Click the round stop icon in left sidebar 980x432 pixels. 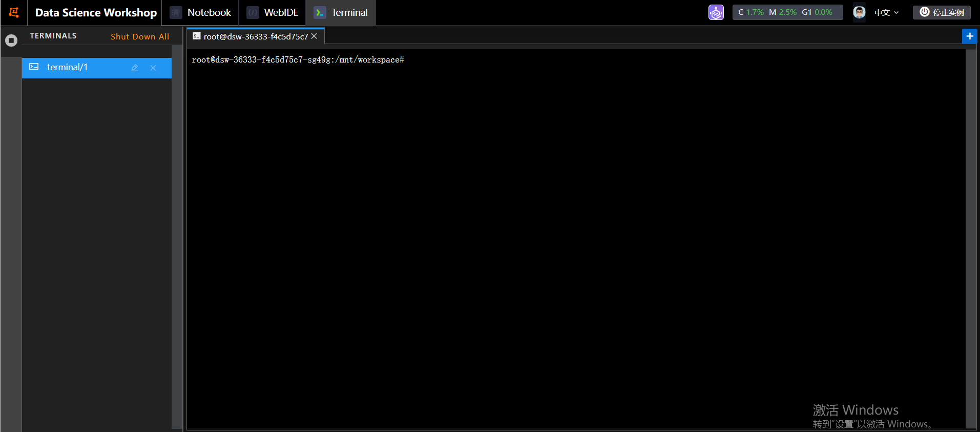(11, 40)
